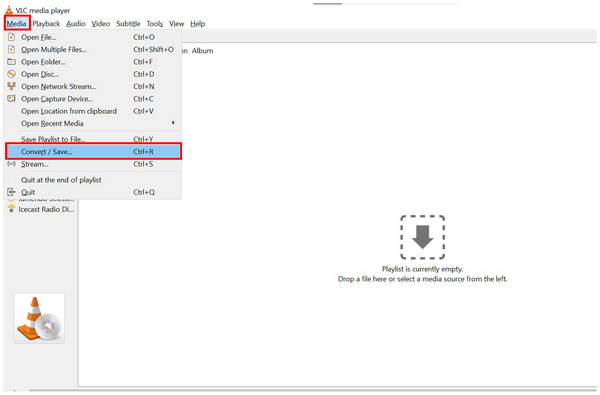Open the Media menu
Image resolution: width=600 pixels, height=395 pixels.
[16, 24]
